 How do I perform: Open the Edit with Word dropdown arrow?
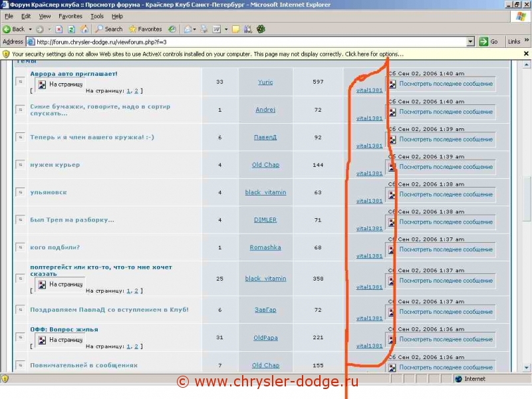[226, 29]
